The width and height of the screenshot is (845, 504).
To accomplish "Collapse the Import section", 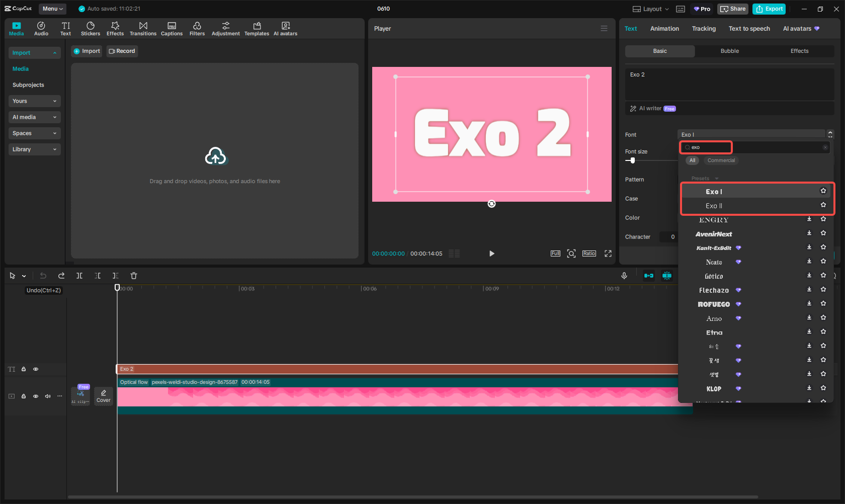I will click(x=35, y=53).
